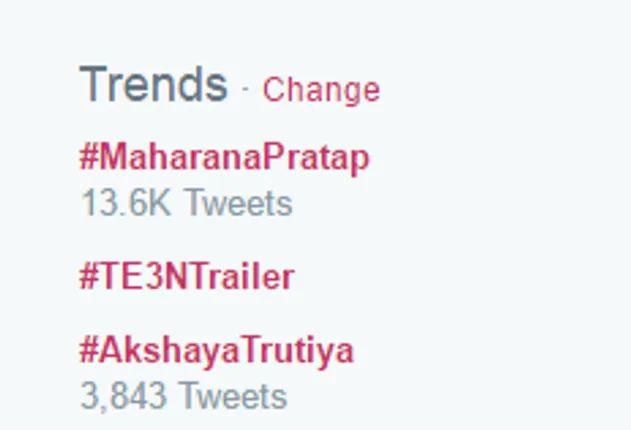
Task: Click the Trends heading text
Action: 153,85
